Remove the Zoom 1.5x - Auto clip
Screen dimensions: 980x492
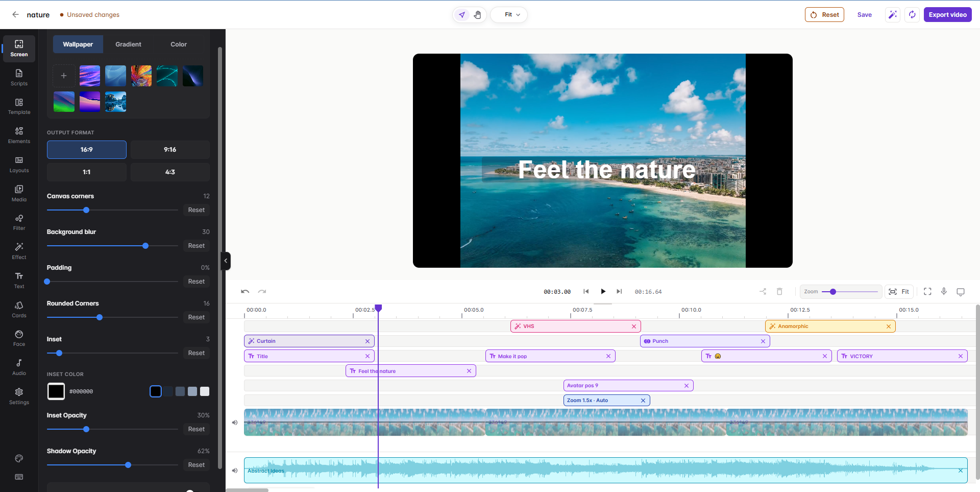[x=643, y=401]
